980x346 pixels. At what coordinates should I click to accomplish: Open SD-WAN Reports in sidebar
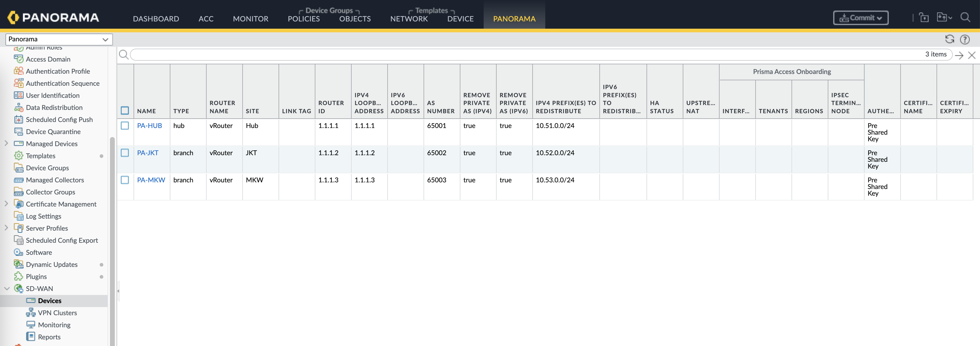click(49, 337)
